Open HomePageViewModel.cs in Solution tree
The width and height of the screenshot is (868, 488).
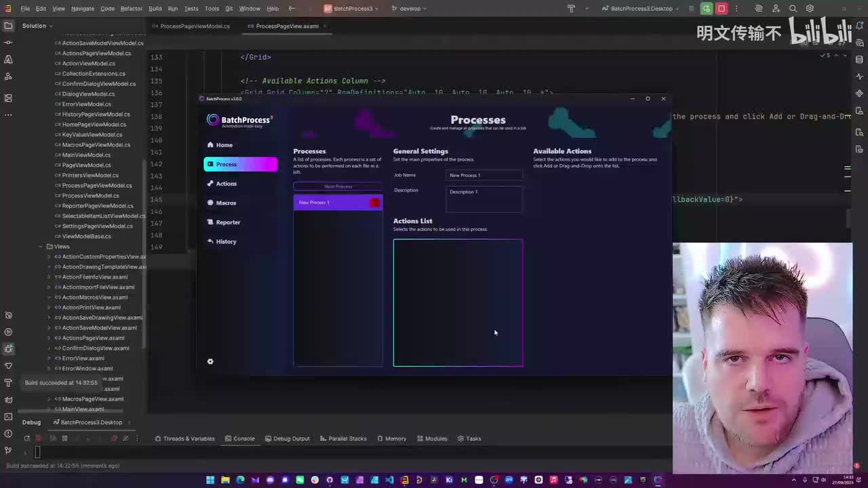[x=90, y=125]
